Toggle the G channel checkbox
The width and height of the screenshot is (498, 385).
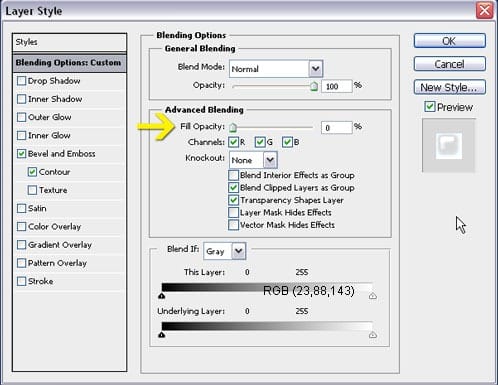260,142
